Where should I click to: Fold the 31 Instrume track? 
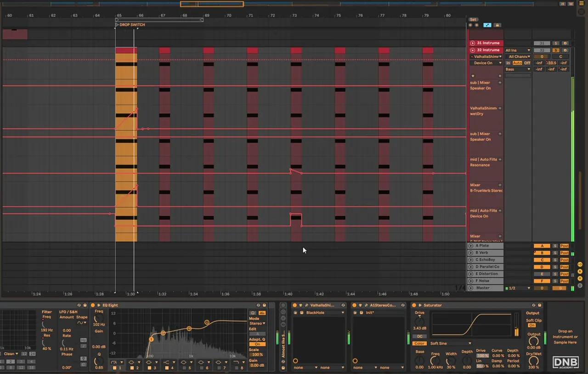[473, 43]
